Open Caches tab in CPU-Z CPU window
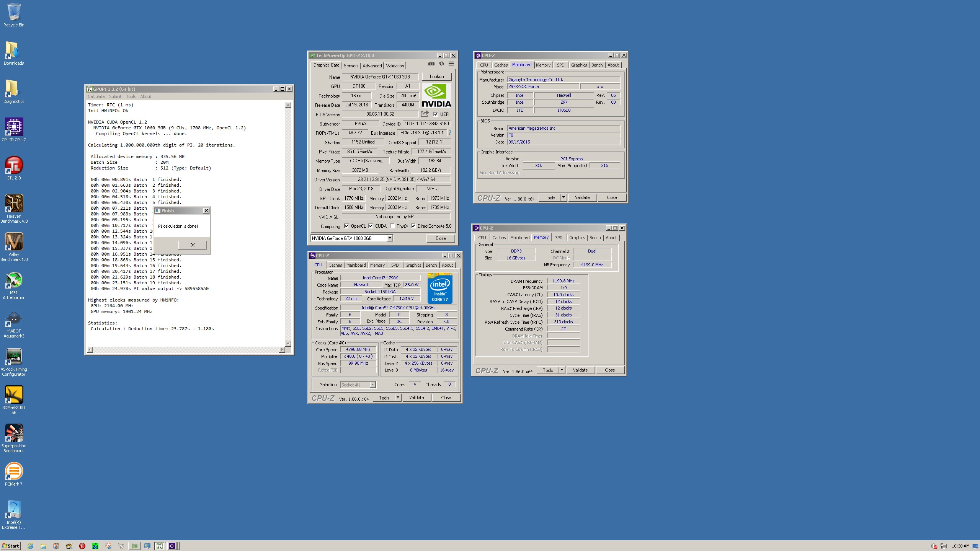980x551 pixels. pos(335,265)
